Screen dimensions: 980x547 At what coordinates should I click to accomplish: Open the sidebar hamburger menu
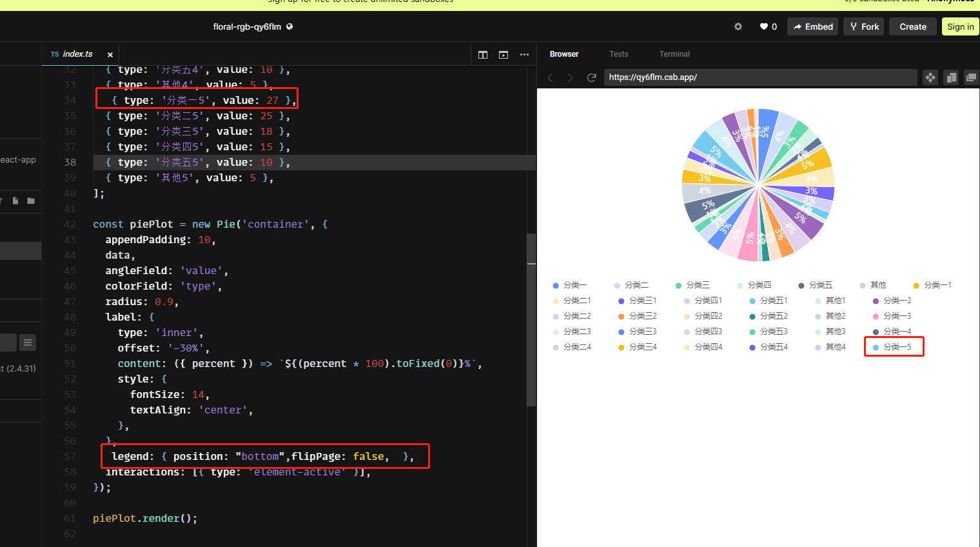27,342
